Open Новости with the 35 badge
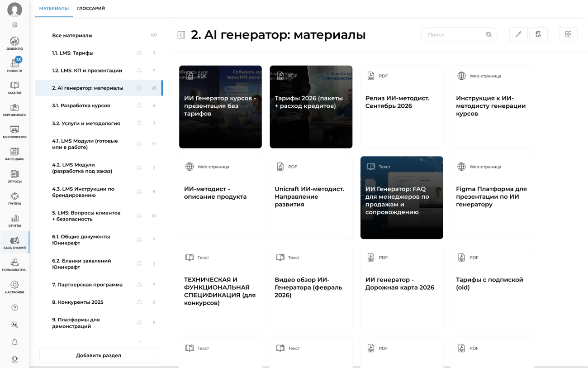 (x=14, y=65)
